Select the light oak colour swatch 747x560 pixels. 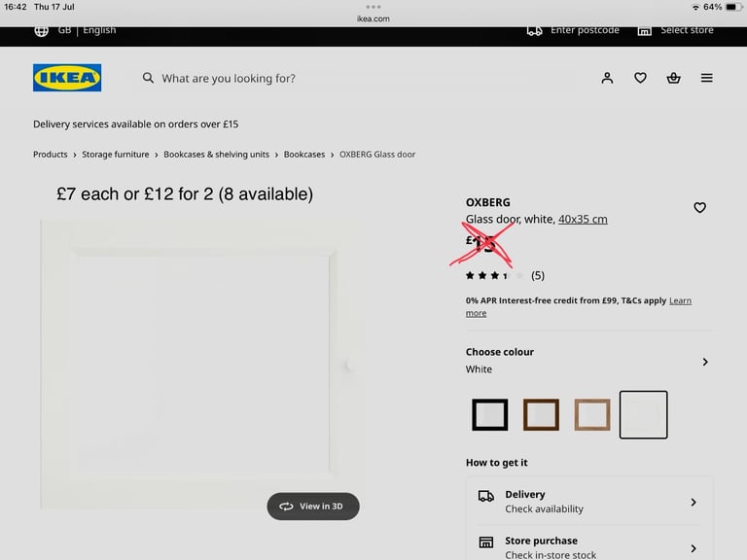click(592, 415)
